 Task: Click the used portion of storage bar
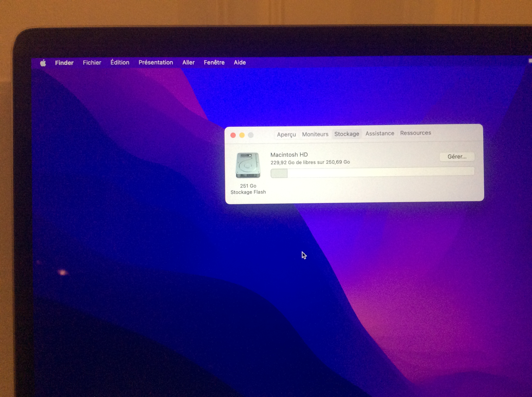(x=279, y=173)
